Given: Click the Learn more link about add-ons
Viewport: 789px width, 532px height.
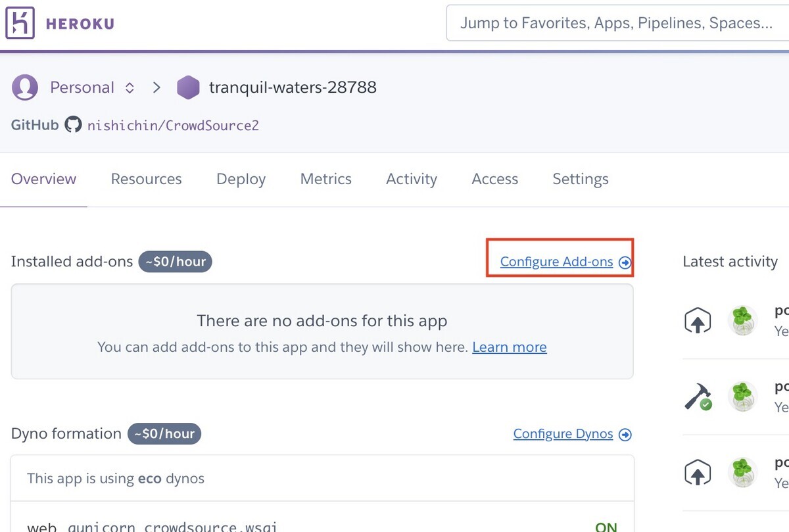Looking at the screenshot, I should 509,347.
